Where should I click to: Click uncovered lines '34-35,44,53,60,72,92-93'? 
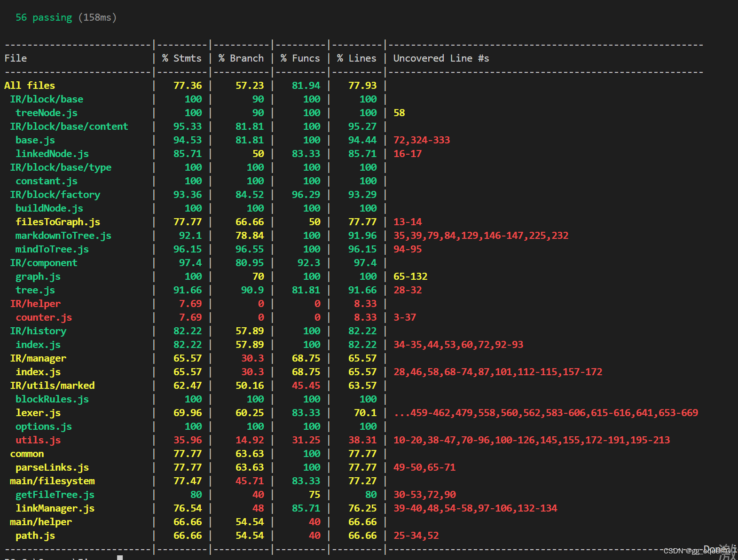click(458, 345)
